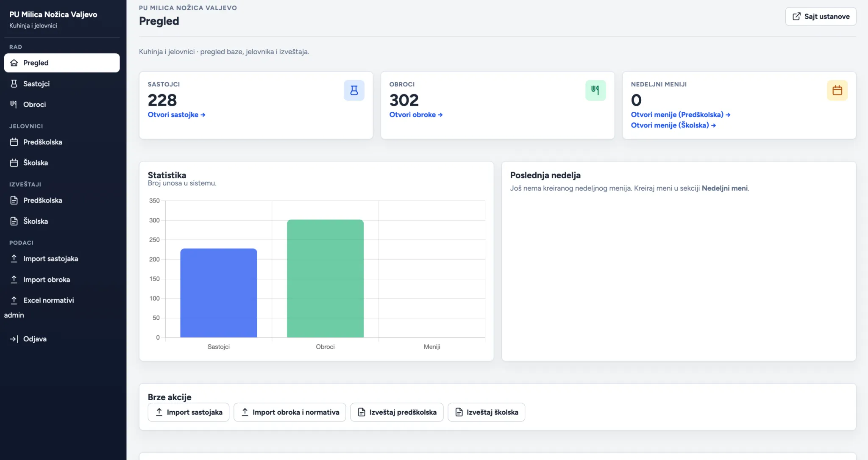Click the blue Sastojci bar in chart

click(x=219, y=293)
